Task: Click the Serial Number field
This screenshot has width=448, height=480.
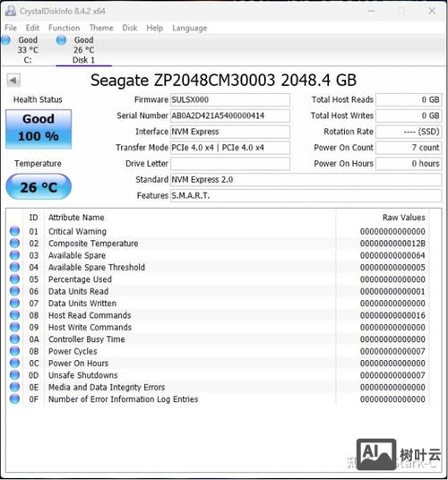Action: click(230, 116)
